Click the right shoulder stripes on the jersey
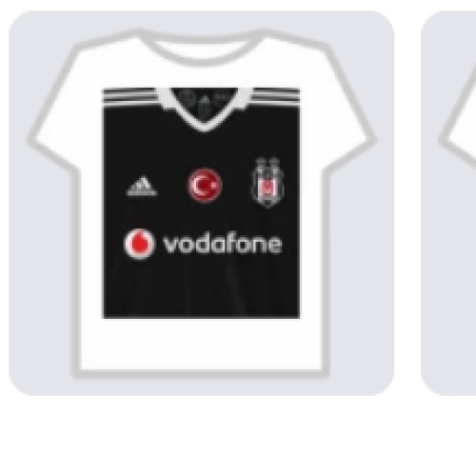 pyautogui.click(x=276, y=96)
